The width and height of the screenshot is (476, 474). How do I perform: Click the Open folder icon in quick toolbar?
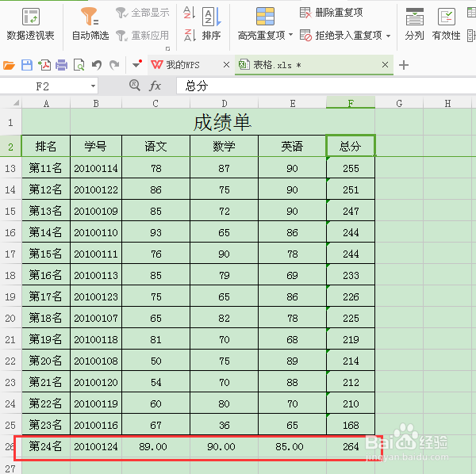click(9, 65)
